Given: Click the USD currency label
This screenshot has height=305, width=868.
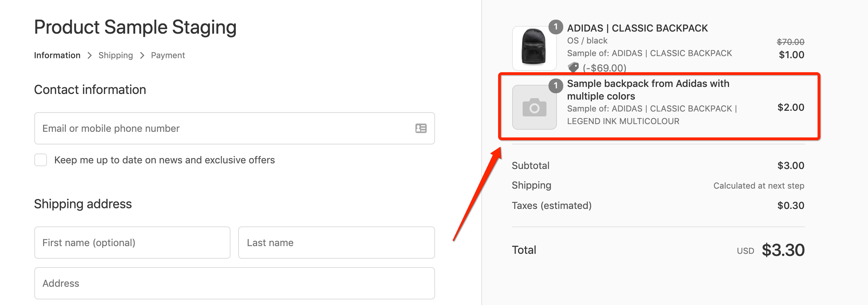Looking at the screenshot, I should click(745, 251).
